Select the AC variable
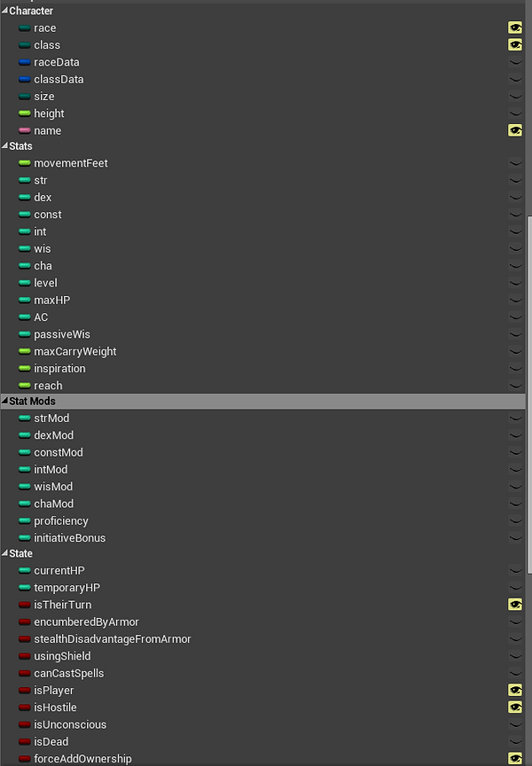 pos(41,317)
